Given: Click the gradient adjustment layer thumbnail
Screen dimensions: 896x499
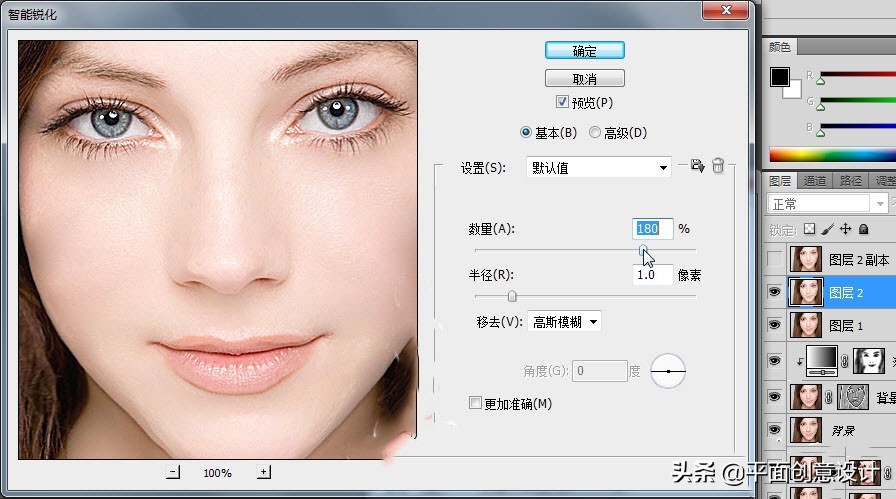Looking at the screenshot, I should point(822,361).
